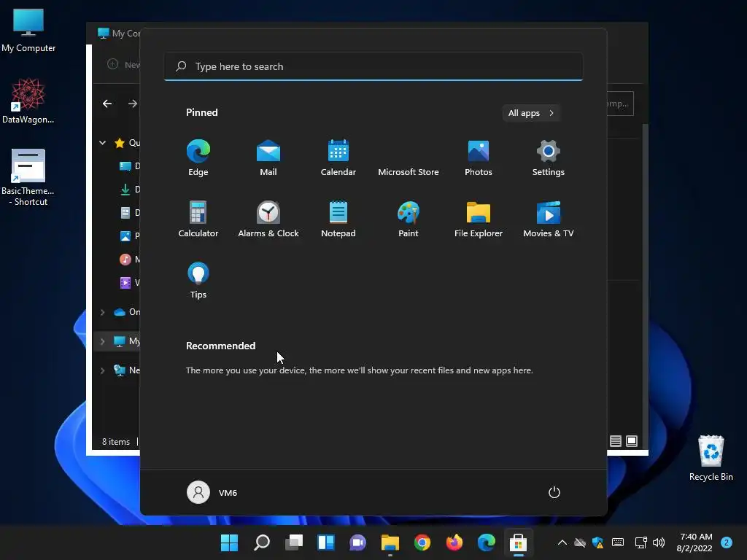The width and height of the screenshot is (747, 560).
Task: Select Music folder in Explorer sidebar
Action: point(128,260)
